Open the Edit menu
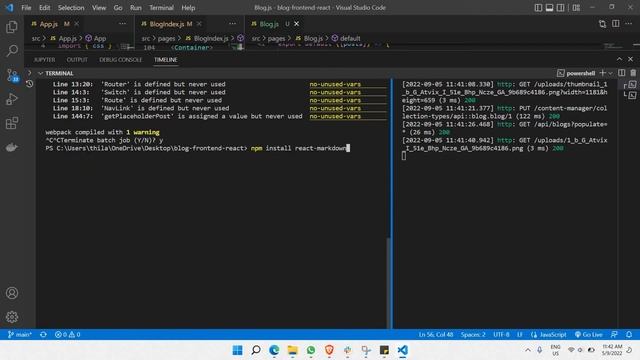This screenshot has height=360, width=640. point(44,8)
